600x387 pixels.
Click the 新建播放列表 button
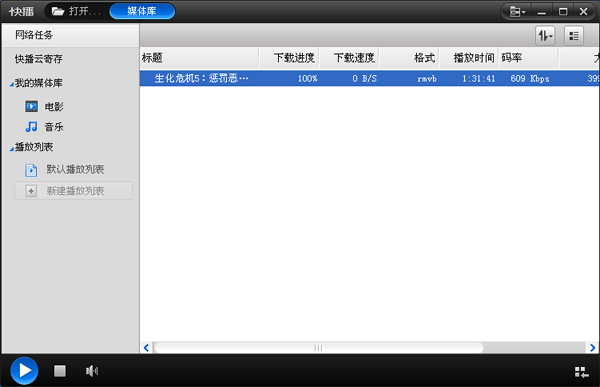click(x=73, y=191)
